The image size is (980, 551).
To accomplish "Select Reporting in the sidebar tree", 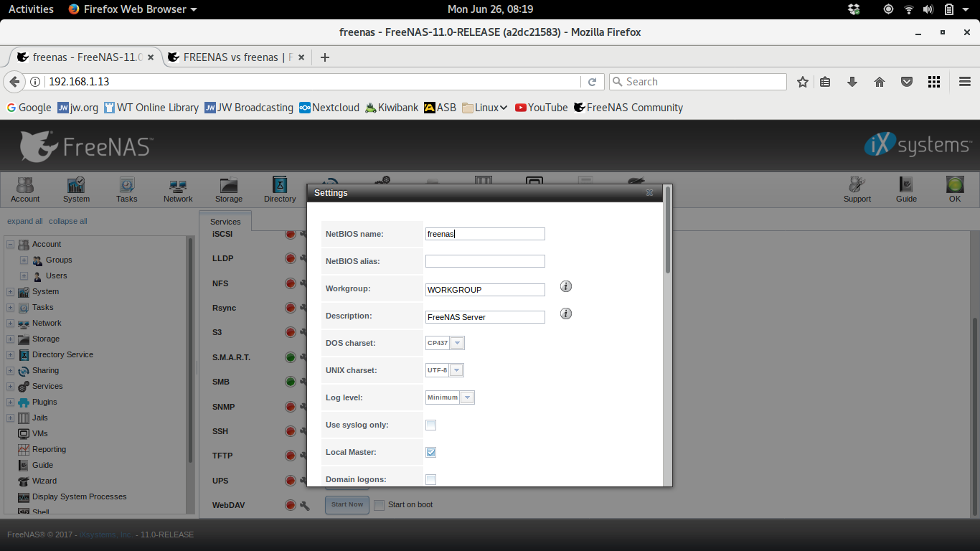I will 49,450.
